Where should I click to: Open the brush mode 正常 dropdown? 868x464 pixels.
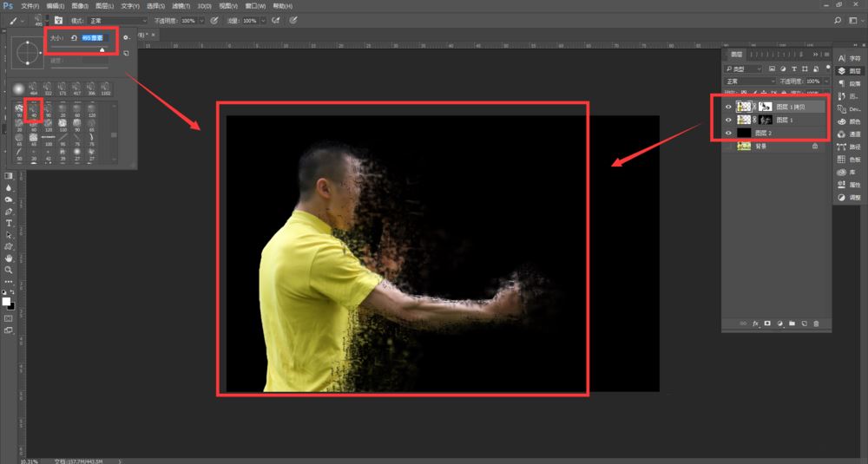[117, 20]
